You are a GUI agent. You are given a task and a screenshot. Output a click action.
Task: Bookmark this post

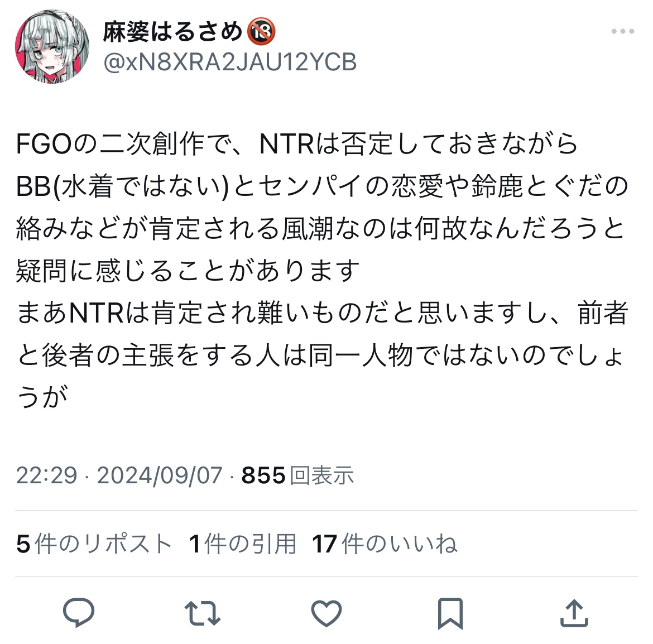point(450,613)
